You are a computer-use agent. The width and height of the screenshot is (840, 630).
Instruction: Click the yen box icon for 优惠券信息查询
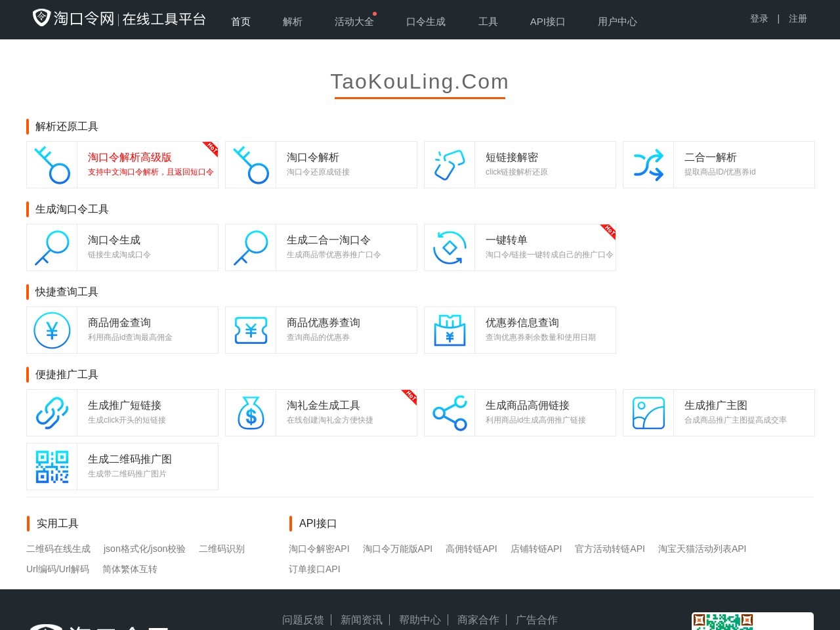(450, 330)
